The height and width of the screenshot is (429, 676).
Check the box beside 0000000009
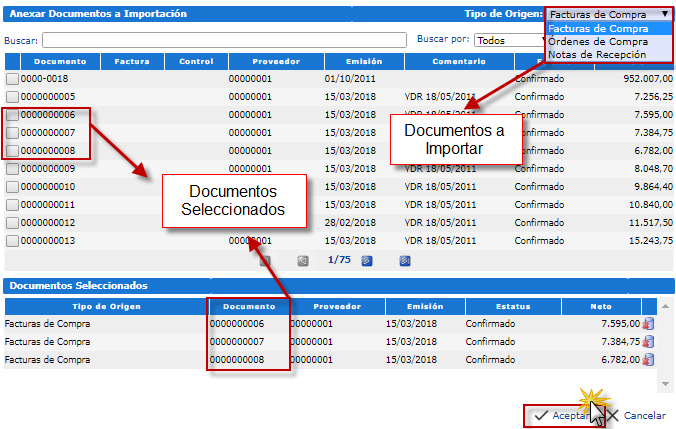pyautogui.click(x=13, y=169)
